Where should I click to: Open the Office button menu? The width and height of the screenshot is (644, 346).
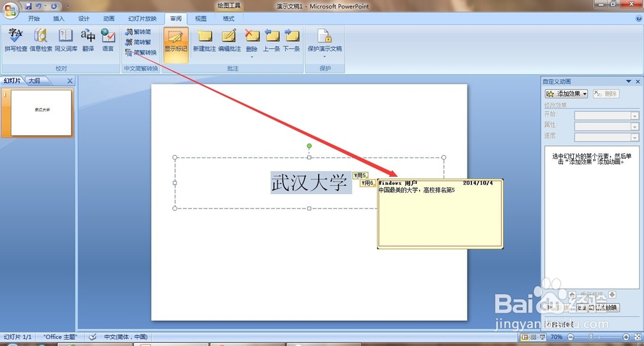(10, 10)
